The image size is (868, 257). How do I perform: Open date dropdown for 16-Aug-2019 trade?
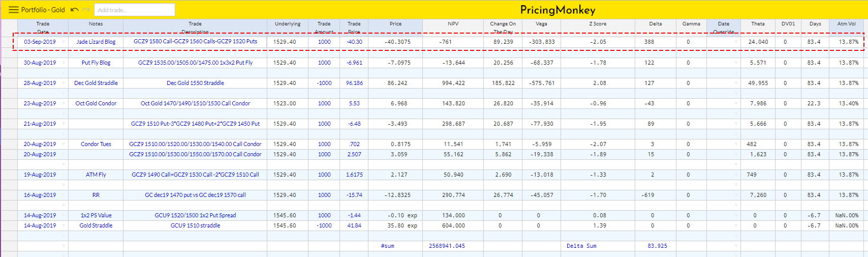click(64, 195)
